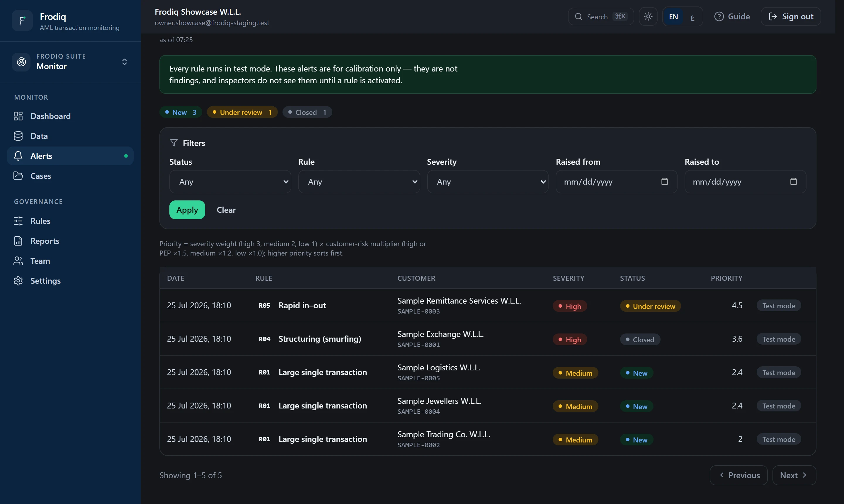Open the Raised from calendar picker icon
Screen dimensions: 844x504
coord(664,182)
